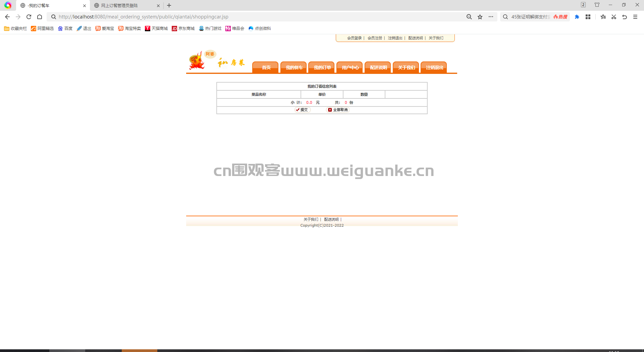Screen dimensions: 644x352
Task: Click the subtotal value 0.0
Action: pyautogui.click(x=309, y=102)
